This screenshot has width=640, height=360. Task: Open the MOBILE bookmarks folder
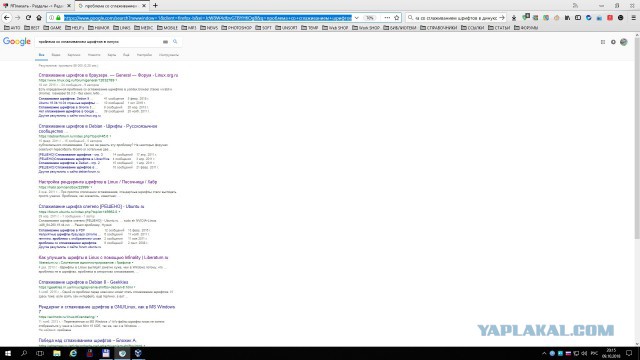tap(167, 28)
